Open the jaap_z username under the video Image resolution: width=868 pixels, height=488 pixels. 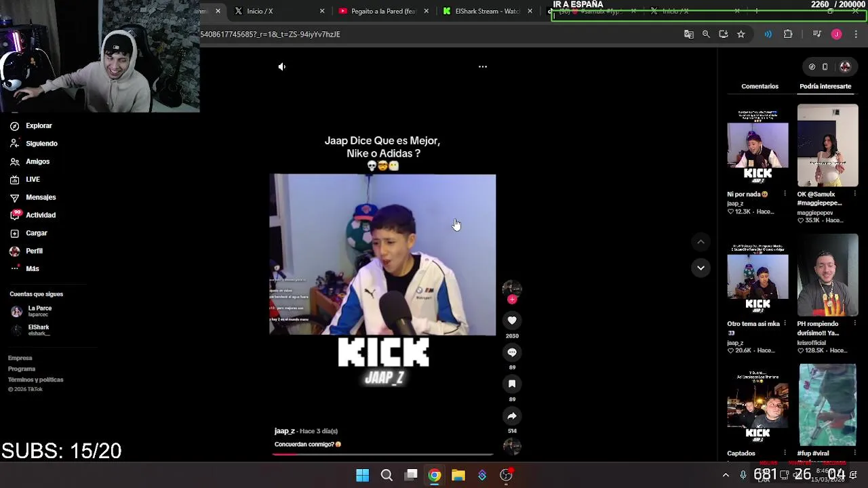click(285, 431)
